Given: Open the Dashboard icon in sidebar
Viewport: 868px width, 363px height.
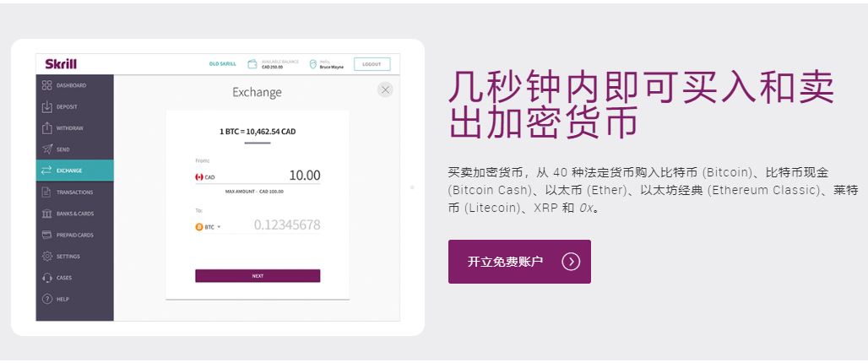Looking at the screenshot, I should [46, 85].
